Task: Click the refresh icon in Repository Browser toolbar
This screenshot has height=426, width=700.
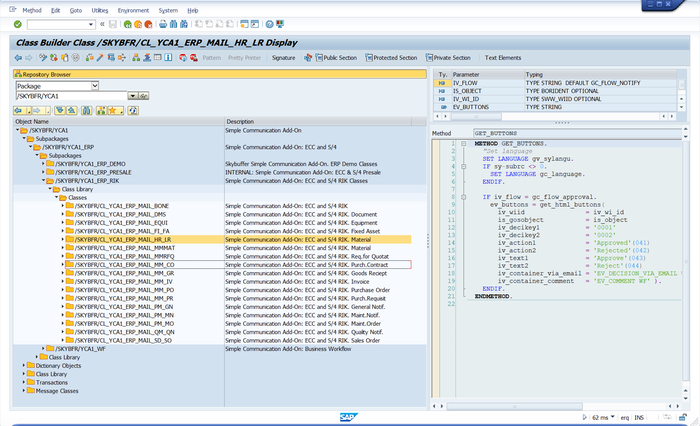Action: 133,110
